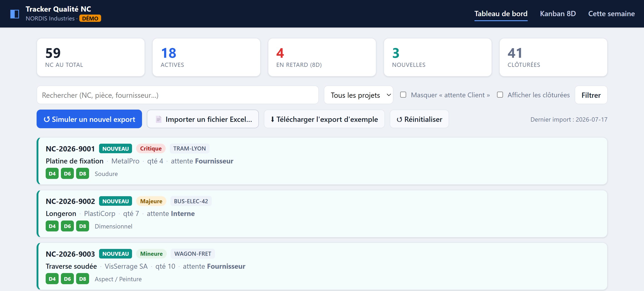
Task: Click Importer un fichier Excel button
Action: pos(203,119)
